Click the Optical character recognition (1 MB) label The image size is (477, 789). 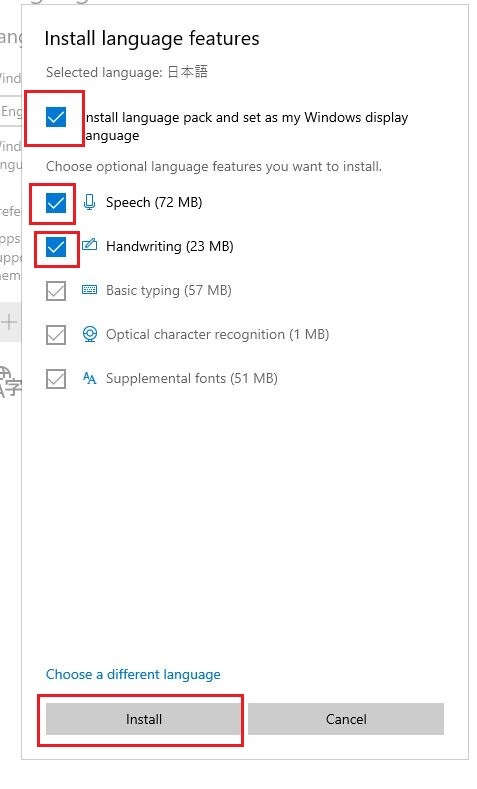click(x=217, y=335)
